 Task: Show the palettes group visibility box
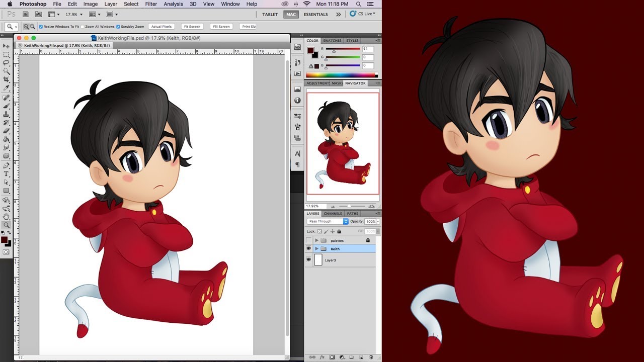pyautogui.click(x=308, y=240)
